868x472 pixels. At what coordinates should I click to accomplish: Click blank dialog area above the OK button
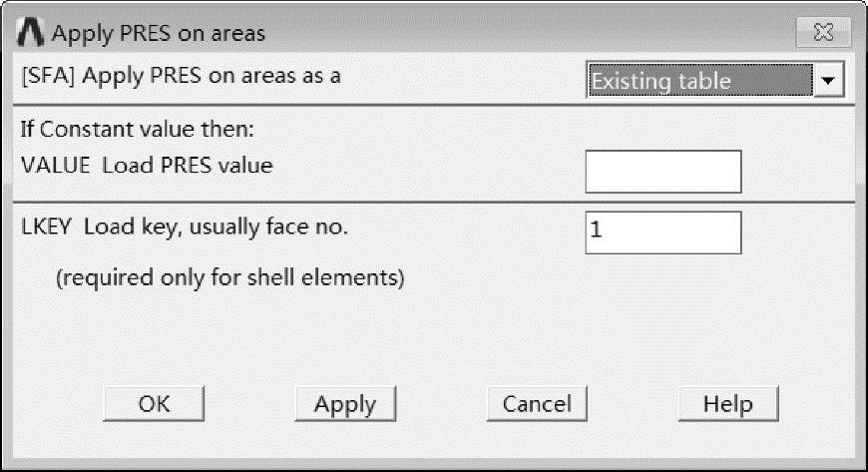(x=154, y=343)
